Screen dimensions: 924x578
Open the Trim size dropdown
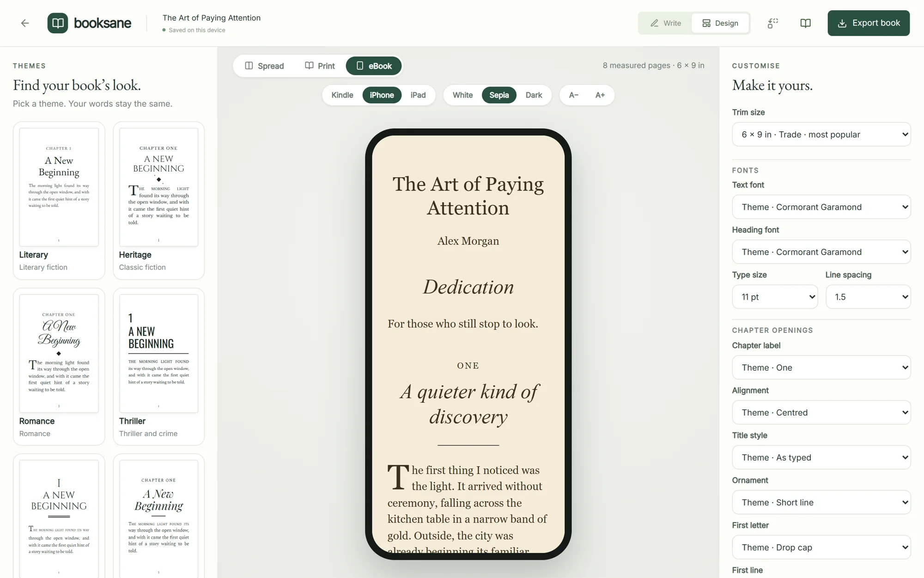[821, 134]
